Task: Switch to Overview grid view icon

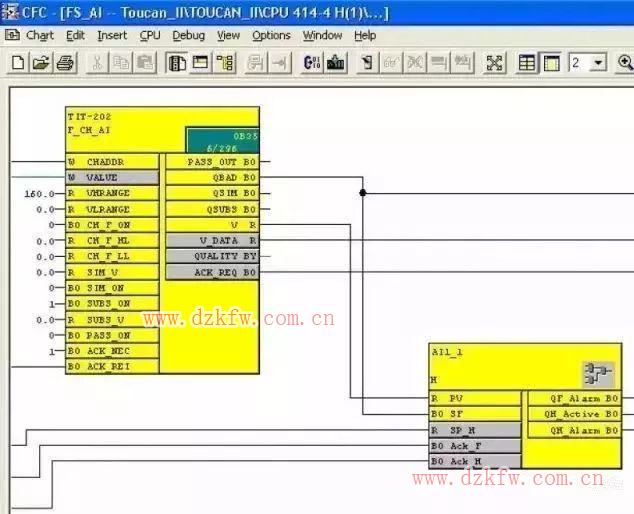Action: pos(527,63)
